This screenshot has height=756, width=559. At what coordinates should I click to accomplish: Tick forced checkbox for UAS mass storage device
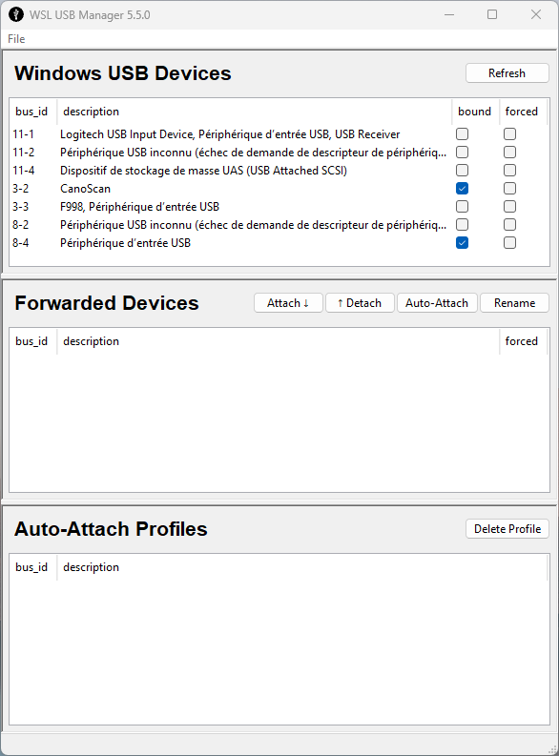coord(509,171)
